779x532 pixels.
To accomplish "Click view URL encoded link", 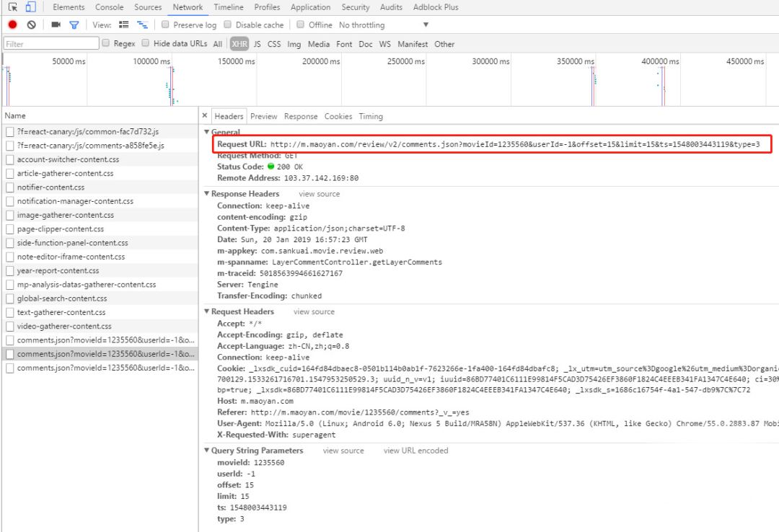I will 415,451.
